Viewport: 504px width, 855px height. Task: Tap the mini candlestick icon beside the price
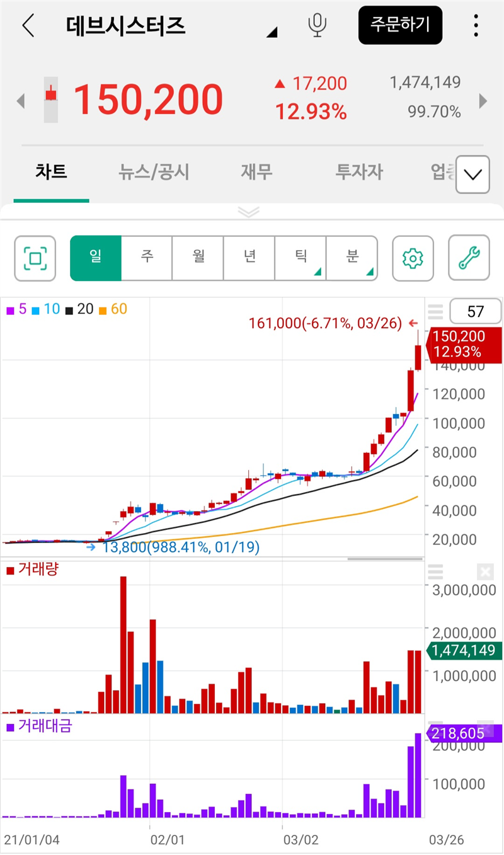point(50,100)
